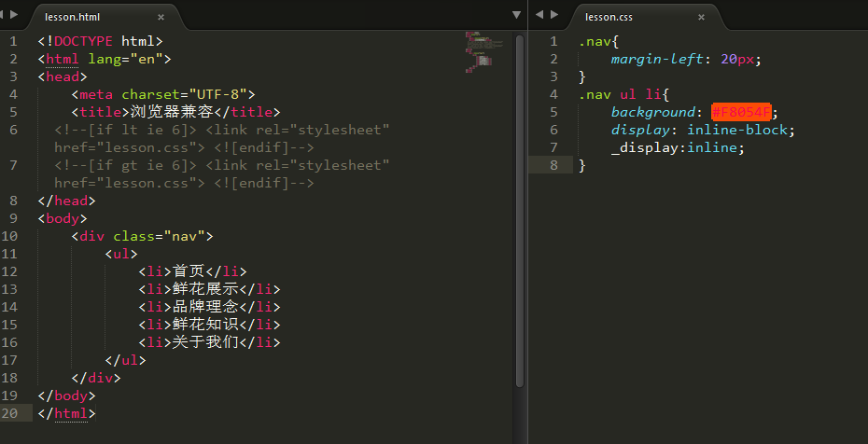Close the lesson.html tab
868x444 pixels.
(161, 17)
